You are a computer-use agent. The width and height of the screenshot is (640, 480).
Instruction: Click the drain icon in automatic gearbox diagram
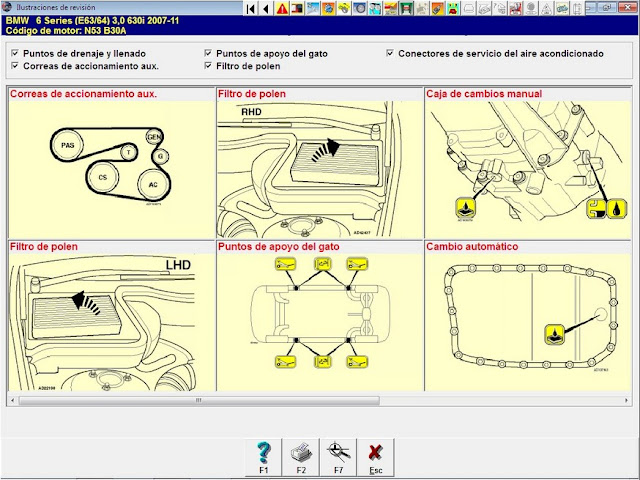pyautogui.click(x=555, y=334)
